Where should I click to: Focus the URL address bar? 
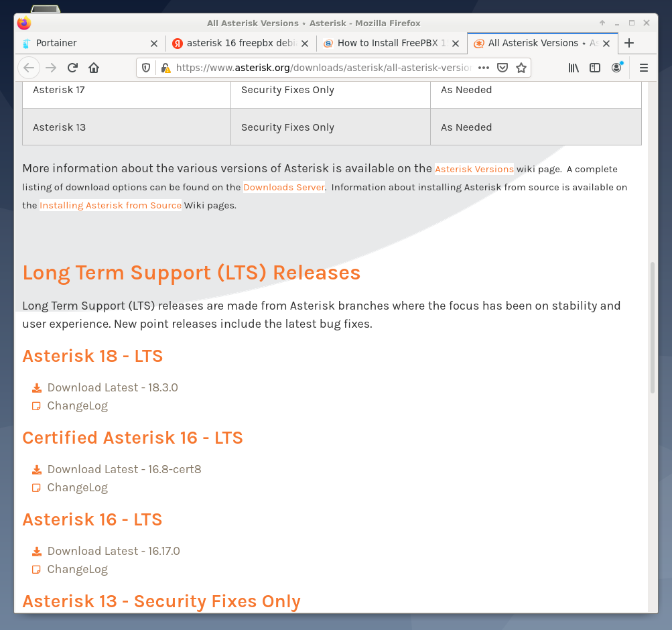[324, 68]
